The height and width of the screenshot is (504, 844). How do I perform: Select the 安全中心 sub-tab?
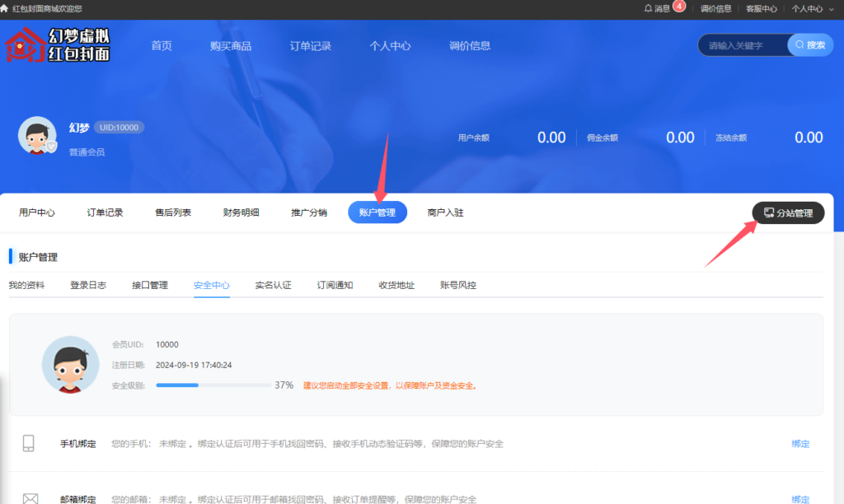(212, 285)
